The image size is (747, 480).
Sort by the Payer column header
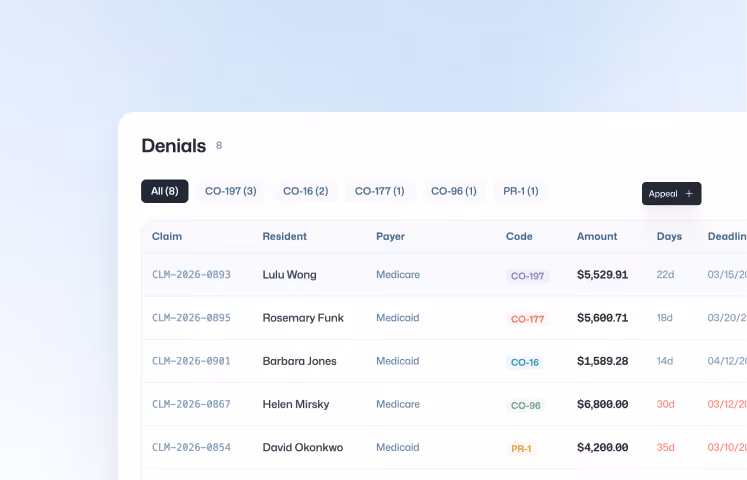coord(390,236)
